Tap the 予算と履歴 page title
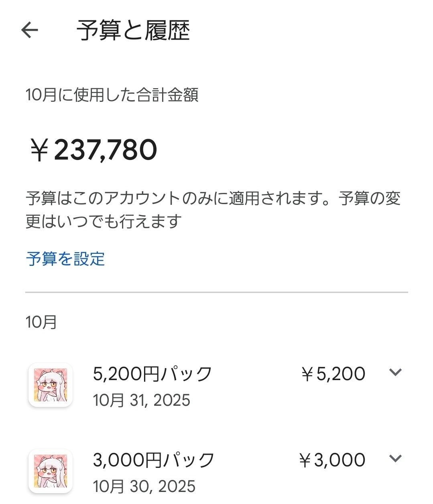 point(133,30)
